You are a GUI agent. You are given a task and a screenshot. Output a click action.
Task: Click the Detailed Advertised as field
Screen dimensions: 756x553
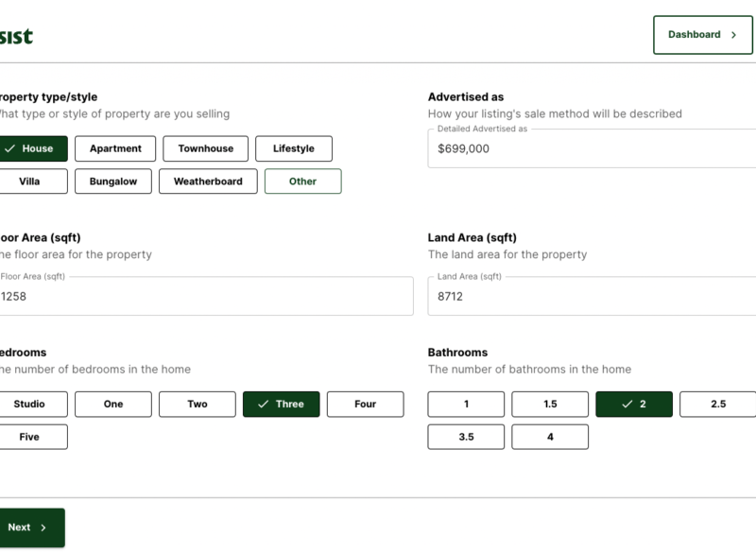(592, 148)
